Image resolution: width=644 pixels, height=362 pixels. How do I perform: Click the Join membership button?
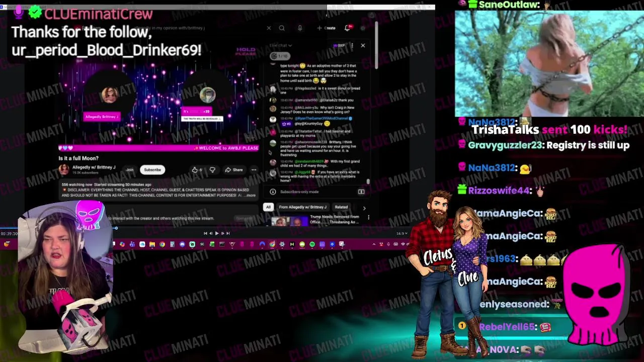(130, 170)
